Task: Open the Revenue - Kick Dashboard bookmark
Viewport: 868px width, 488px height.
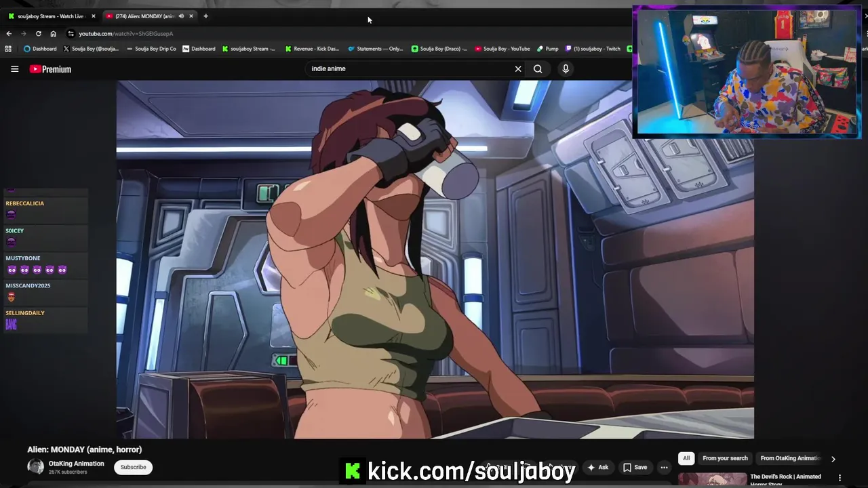Action: [x=312, y=49]
